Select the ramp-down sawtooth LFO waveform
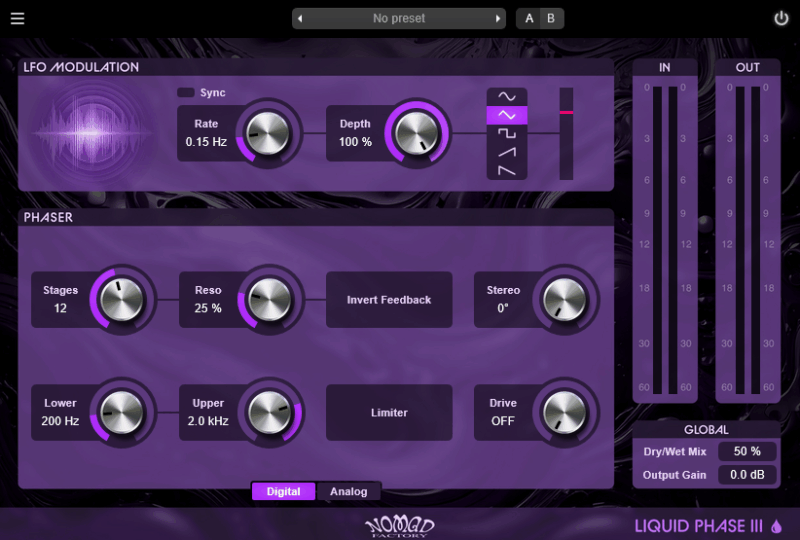 pos(507,170)
